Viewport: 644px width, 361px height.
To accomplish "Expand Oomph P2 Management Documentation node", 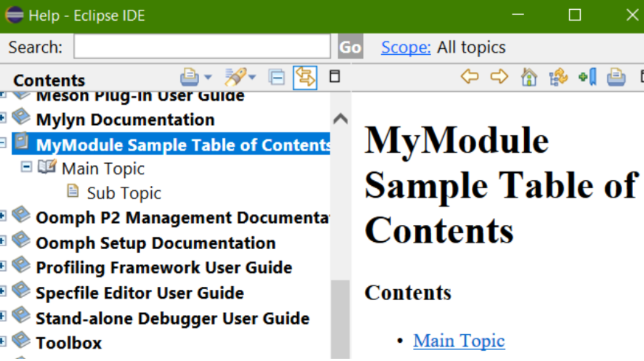I will [2, 216].
